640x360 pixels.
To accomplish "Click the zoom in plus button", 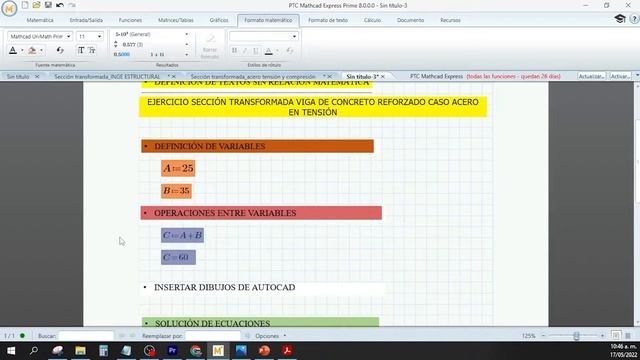I will [x=602, y=336].
